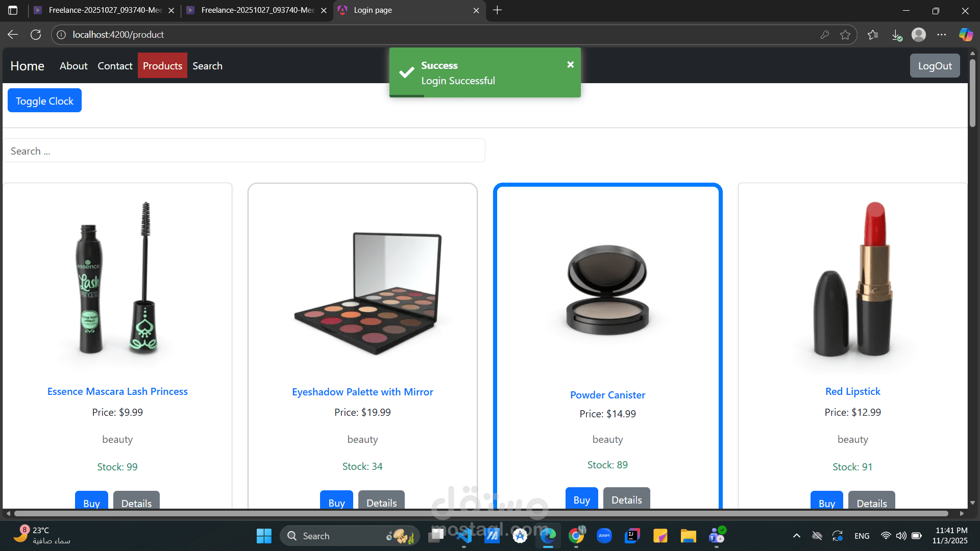Open Red Lipstick product link

(852, 391)
